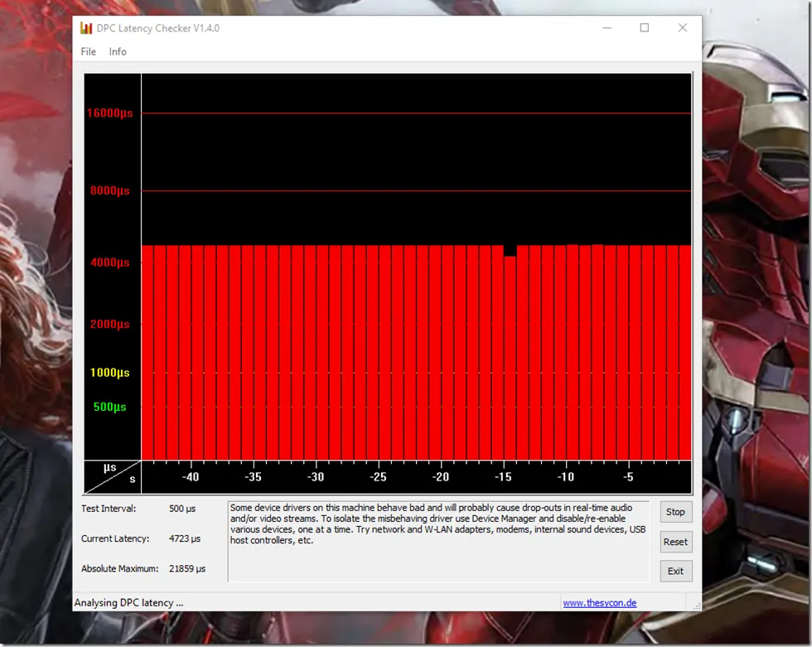This screenshot has width=812, height=647.
Task: Click the driver warning message text box
Action: point(438,542)
